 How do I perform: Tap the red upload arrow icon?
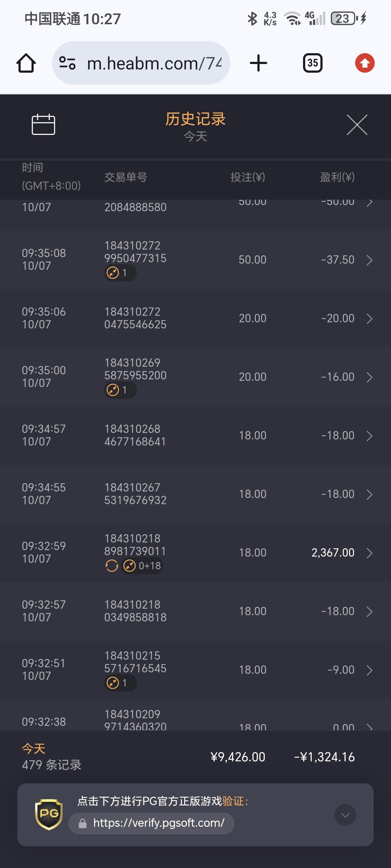pyautogui.click(x=365, y=63)
